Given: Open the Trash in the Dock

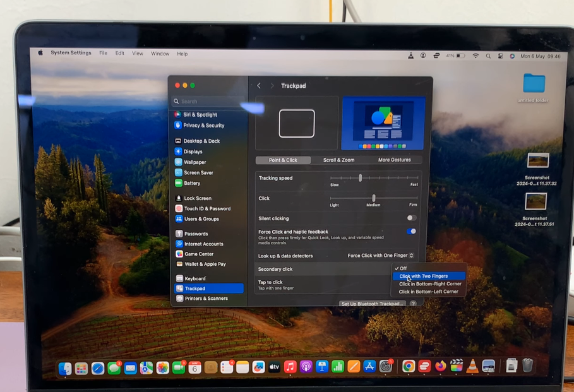Looking at the screenshot, I should click(527, 365).
